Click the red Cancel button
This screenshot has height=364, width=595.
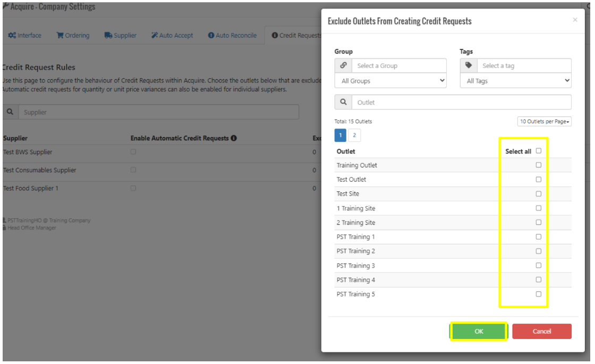click(x=541, y=331)
